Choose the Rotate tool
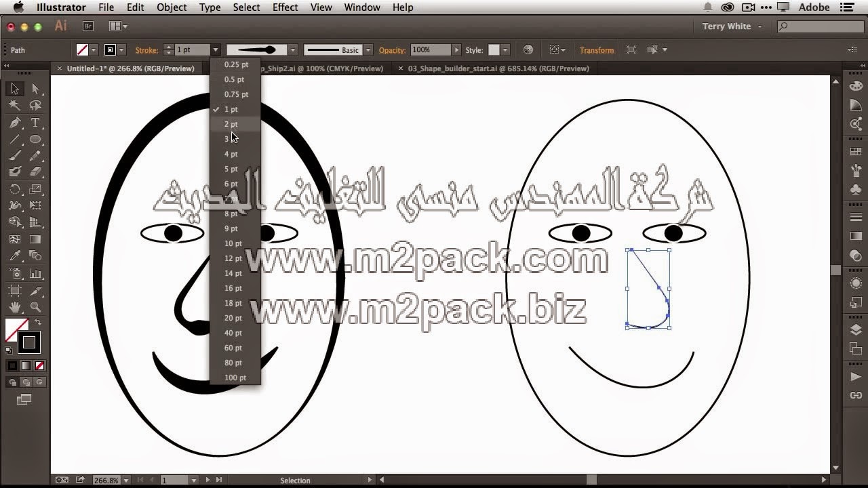868x488 pixels. pyautogui.click(x=15, y=190)
